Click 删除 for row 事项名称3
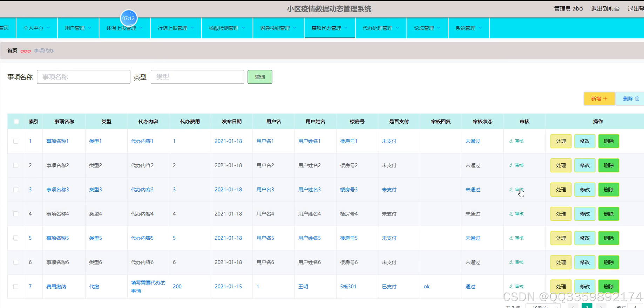The height and width of the screenshot is (308, 644). pos(609,190)
